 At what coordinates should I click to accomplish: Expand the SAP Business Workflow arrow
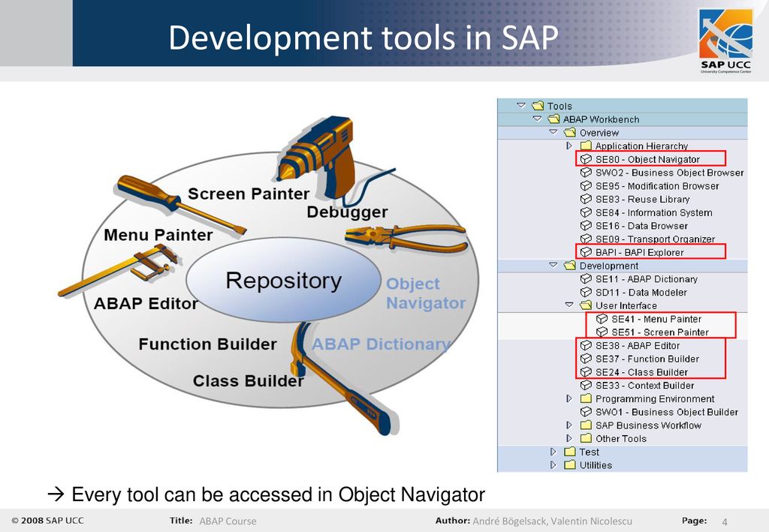[569, 425]
